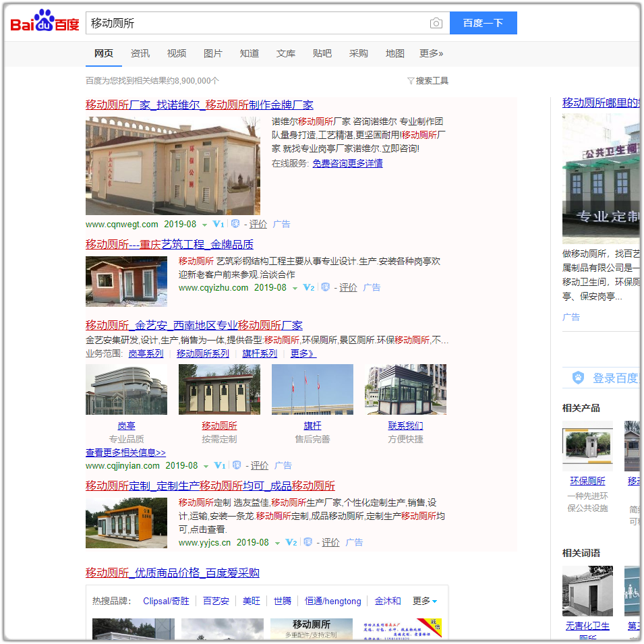The width and height of the screenshot is (644, 644).
Task: Switch to the 图片 tab
Action: pyautogui.click(x=213, y=53)
